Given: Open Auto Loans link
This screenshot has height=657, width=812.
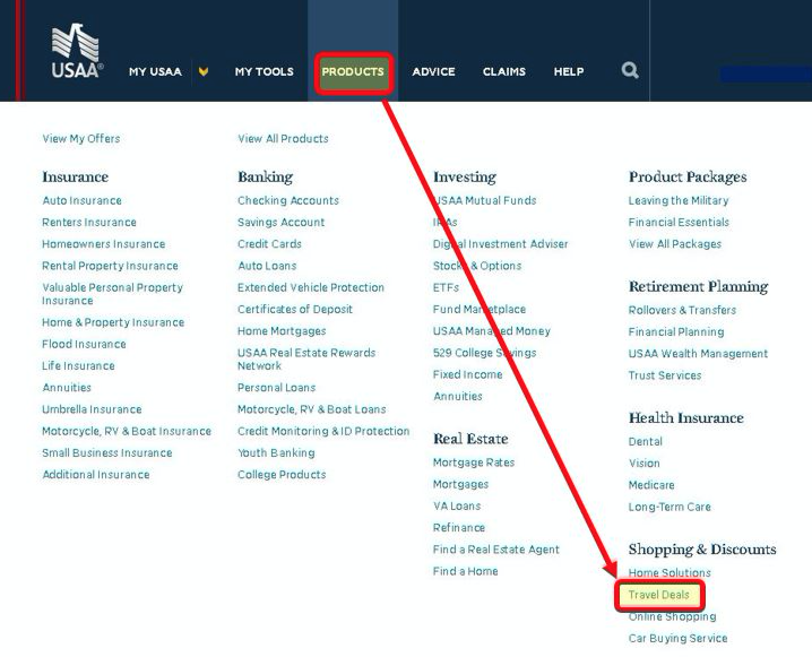Looking at the screenshot, I should 267,266.
